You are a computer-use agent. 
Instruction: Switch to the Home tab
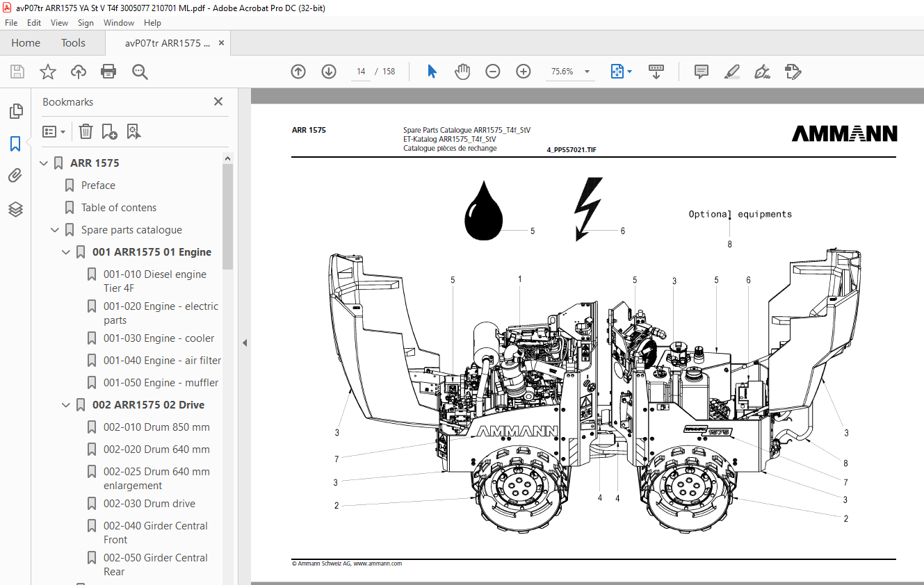click(x=26, y=43)
